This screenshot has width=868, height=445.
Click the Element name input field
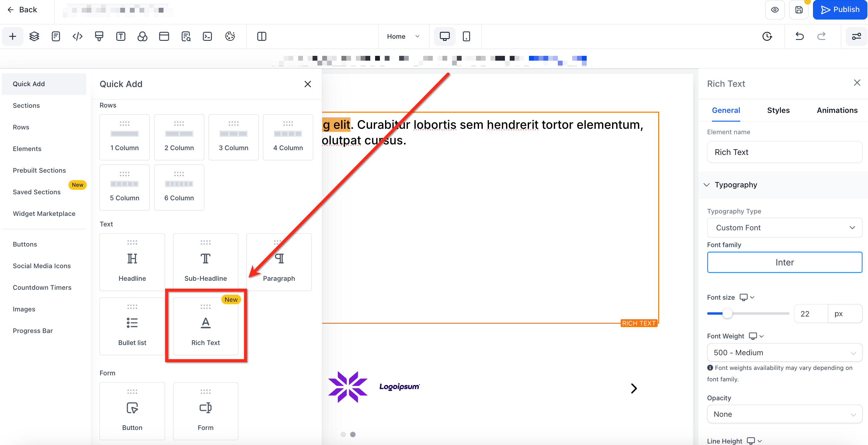(784, 152)
